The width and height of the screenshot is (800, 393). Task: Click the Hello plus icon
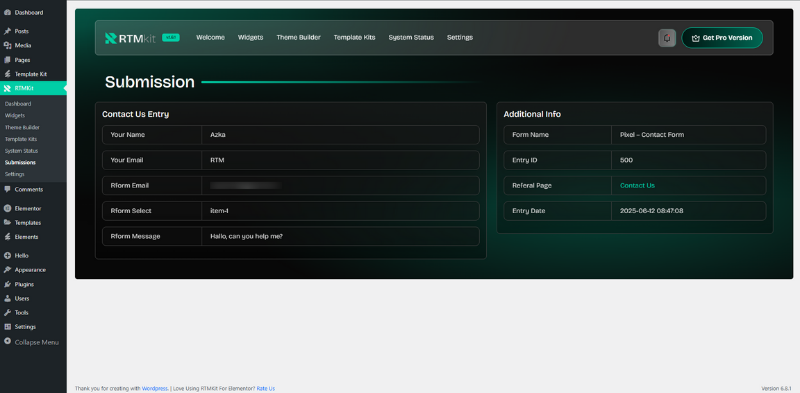coord(7,256)
